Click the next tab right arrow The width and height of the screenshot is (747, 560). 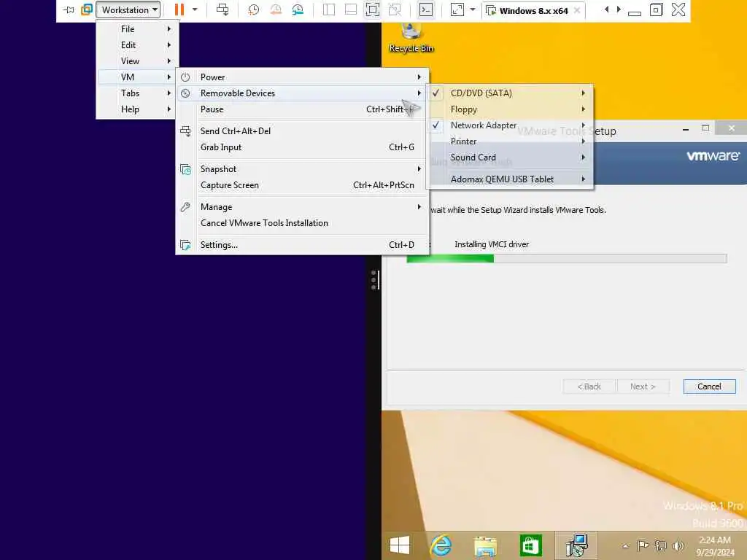click(619, 9)
